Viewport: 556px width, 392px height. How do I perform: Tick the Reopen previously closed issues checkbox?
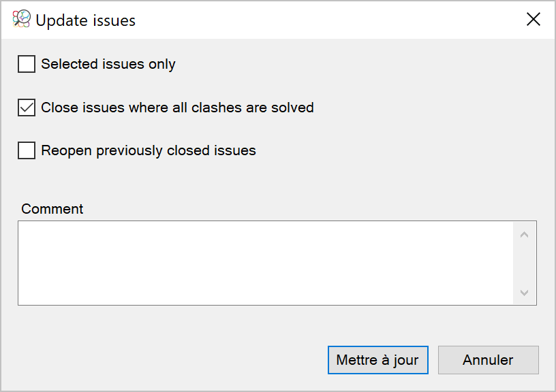click(x=27, y=150)
